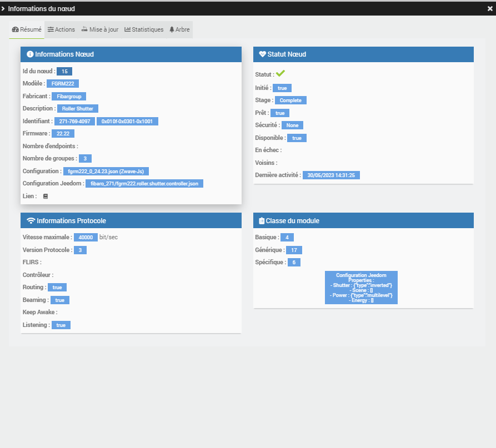Click the FLIRS label
The height and width of the screenshot is (448, 496).
[32, 263]
